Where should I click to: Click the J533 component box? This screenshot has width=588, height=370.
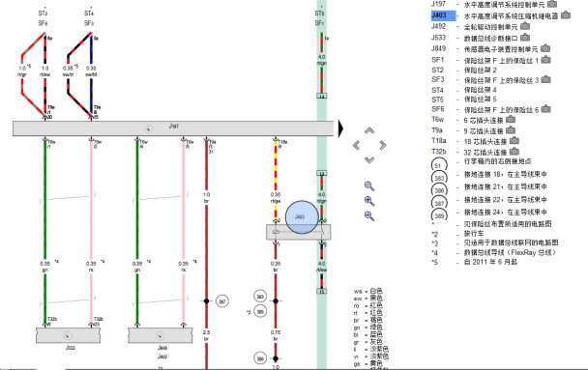pos(68,335)
